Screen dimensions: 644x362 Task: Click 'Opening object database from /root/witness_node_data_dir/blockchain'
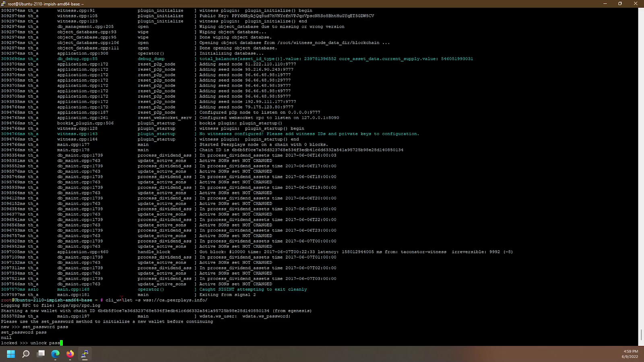coord(295,43)
